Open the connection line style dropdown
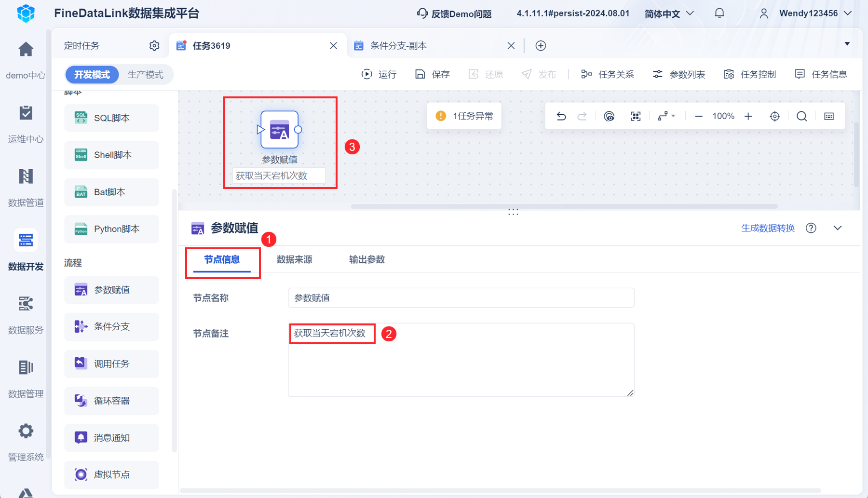This screenshot has width=868, height=498. tap(666, 116)
